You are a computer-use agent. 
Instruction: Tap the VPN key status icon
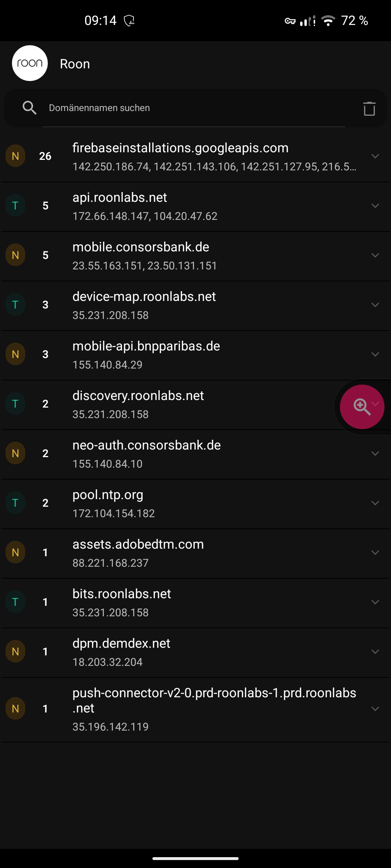[x=290, y=21]
